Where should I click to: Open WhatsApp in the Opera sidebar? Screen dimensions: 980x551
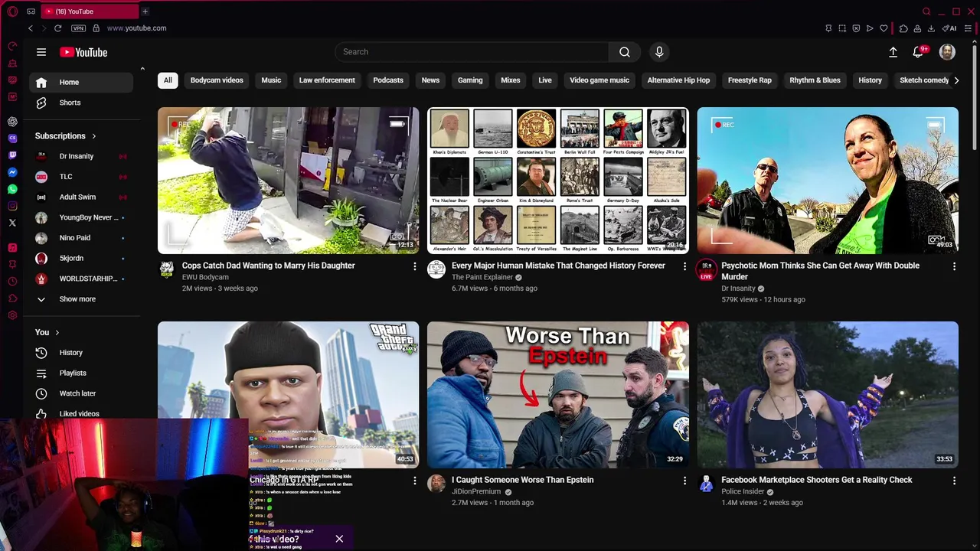pos(12,189)
